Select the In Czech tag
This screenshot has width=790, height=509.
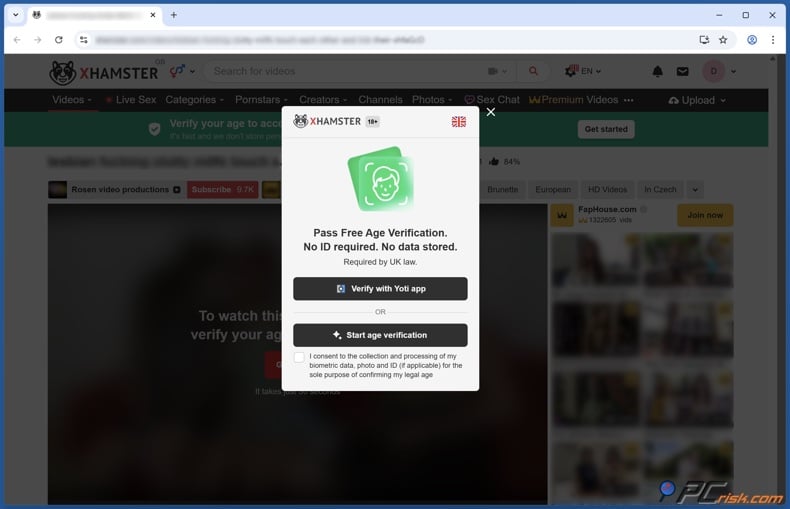tap(660, 189)
